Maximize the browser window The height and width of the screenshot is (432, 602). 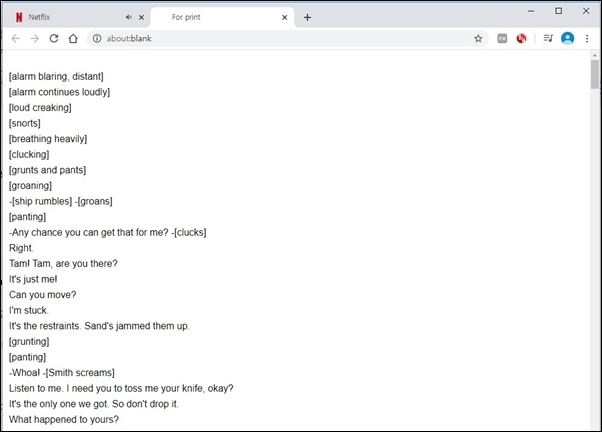(559, 11)
